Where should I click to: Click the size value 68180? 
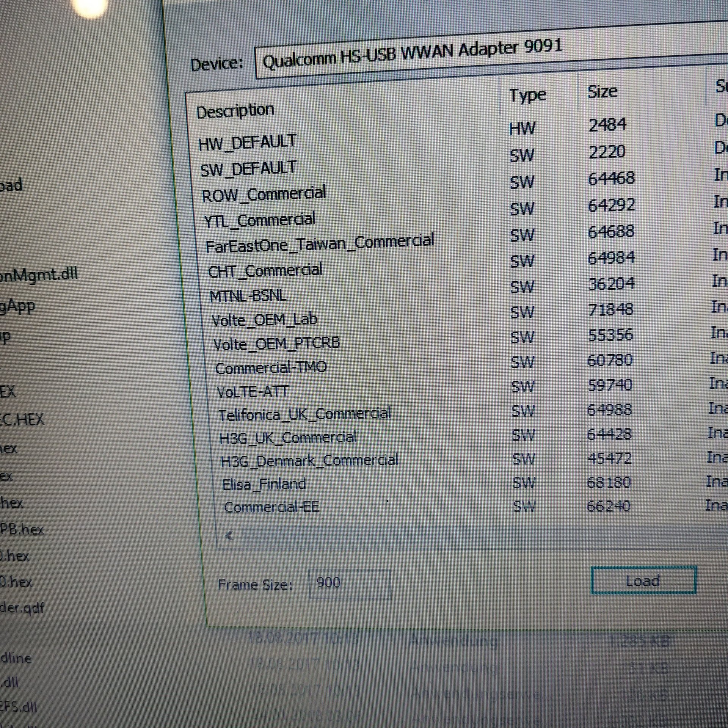coord(609,482)
